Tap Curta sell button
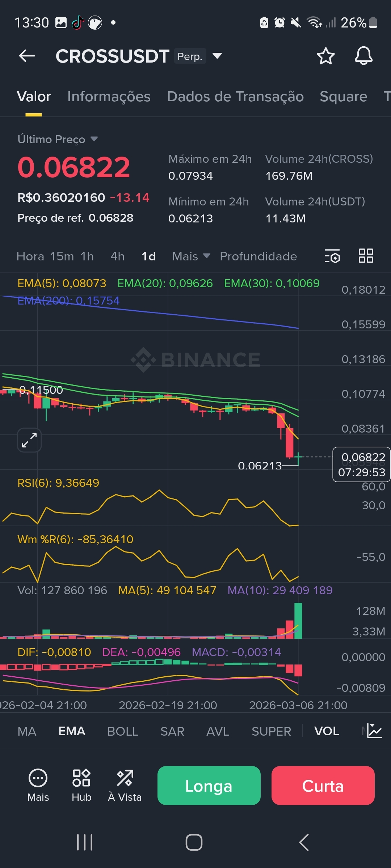Image resolution: width=391 pixels, height=868 pixels. click(x=323, y=785)
